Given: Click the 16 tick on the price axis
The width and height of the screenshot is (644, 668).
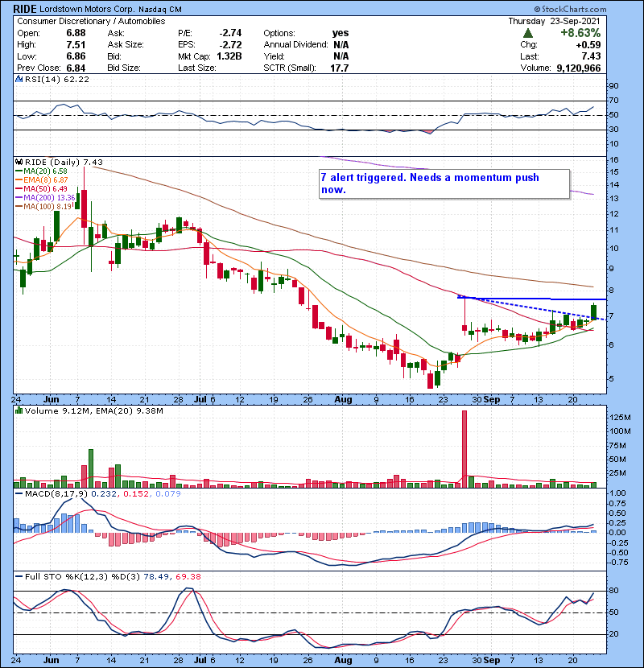Looking at the screenshot, I should pyautogui.click(x=614, y=160).
